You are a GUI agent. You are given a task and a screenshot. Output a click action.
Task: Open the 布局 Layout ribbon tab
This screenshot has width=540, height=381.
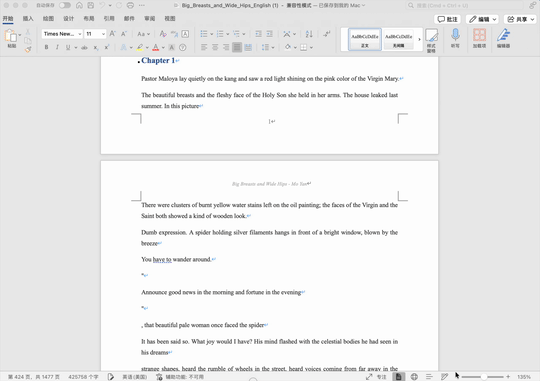(x=89, y=19)
